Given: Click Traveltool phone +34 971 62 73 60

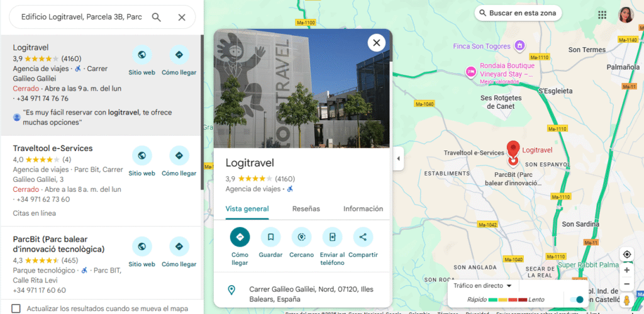Looking at the screenshot, I should tap(43, 199).
